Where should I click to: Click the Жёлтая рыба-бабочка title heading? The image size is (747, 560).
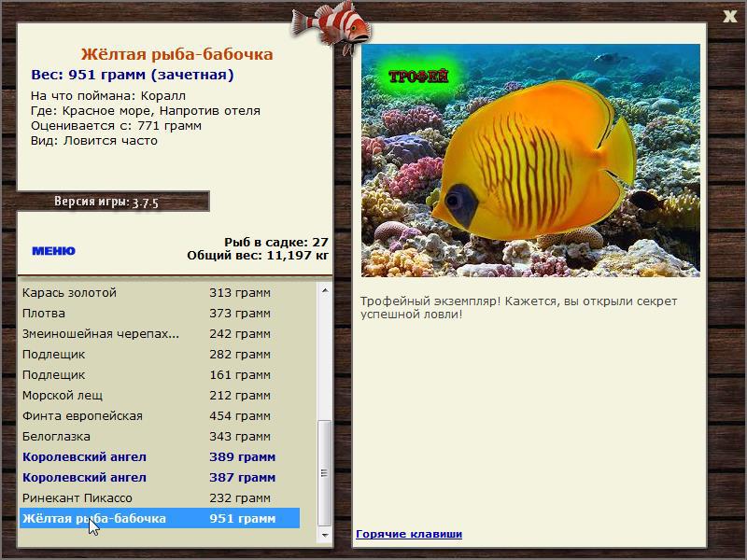click(176, 54)
